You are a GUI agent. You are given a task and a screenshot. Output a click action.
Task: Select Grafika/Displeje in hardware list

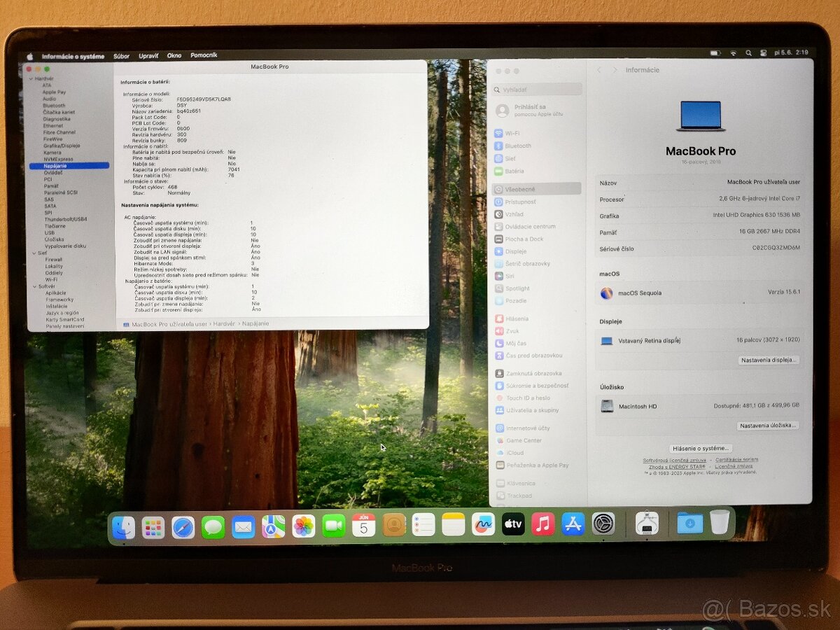62,146
